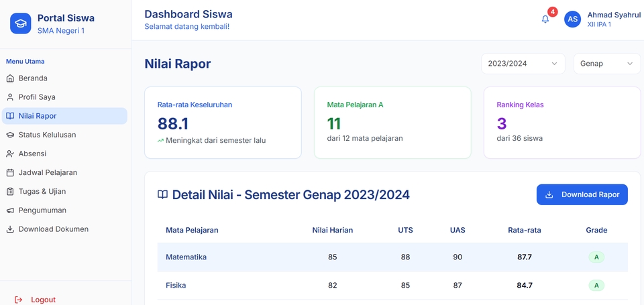
Task: Click the Beranda home icon
Action: click(10, 78)
